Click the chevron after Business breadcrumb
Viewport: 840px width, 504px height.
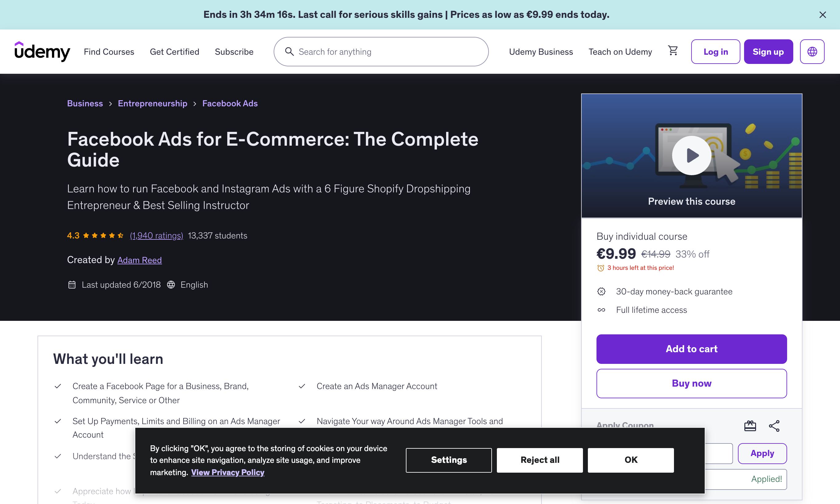(110, 104)
